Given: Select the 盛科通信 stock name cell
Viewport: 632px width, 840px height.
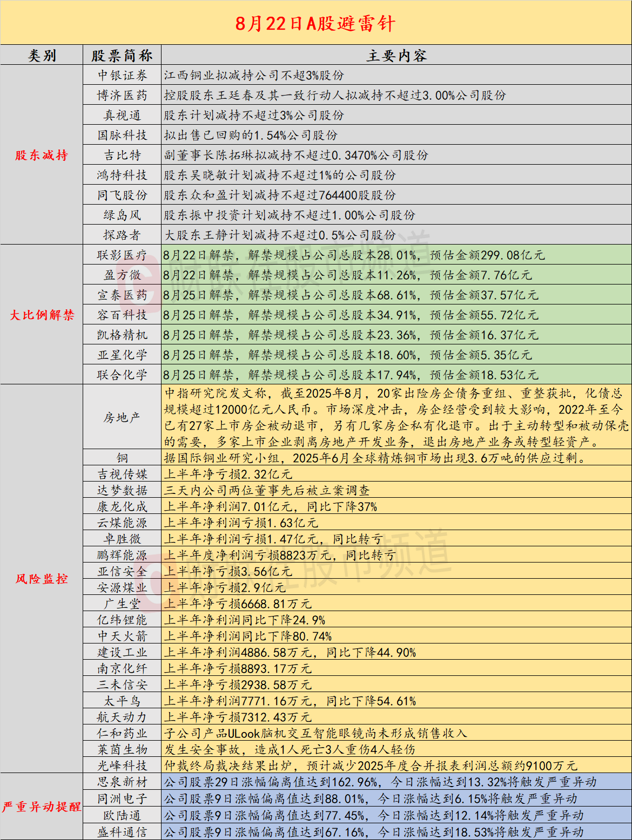Looking at the screenshot, I should 122,832.
